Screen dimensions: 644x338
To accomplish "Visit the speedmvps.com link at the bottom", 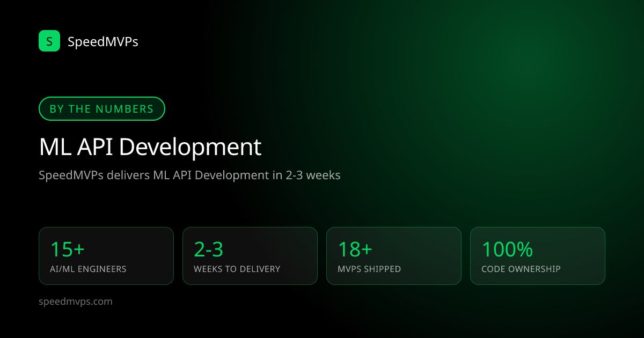I will pos(76,302).
